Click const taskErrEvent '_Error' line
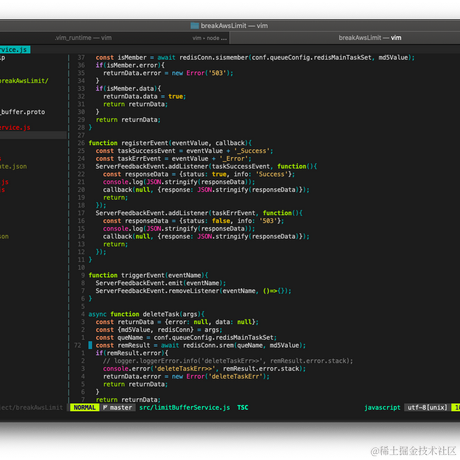 click(x=173, y=159)
